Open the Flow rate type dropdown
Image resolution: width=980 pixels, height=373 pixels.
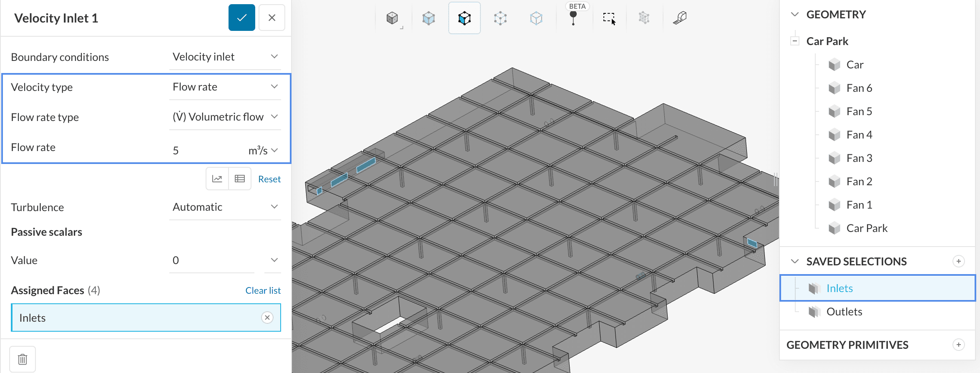(x=225, y=117)
